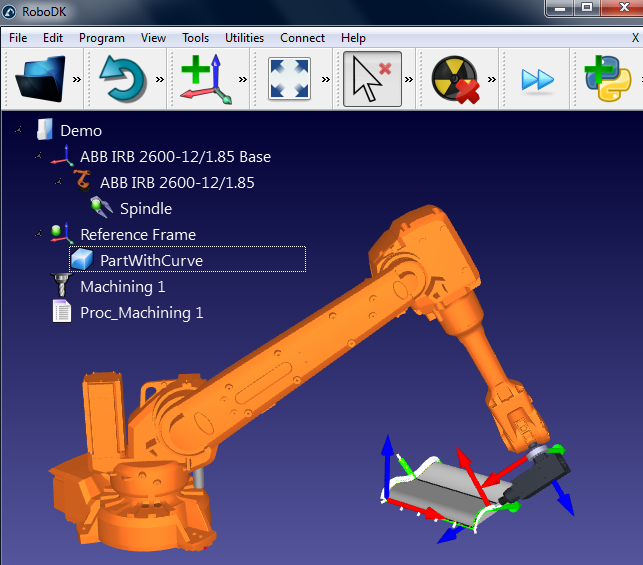Click the robot base frame icon
The image size is (643, 565).
pyautogui.click(x=62, y=155)
